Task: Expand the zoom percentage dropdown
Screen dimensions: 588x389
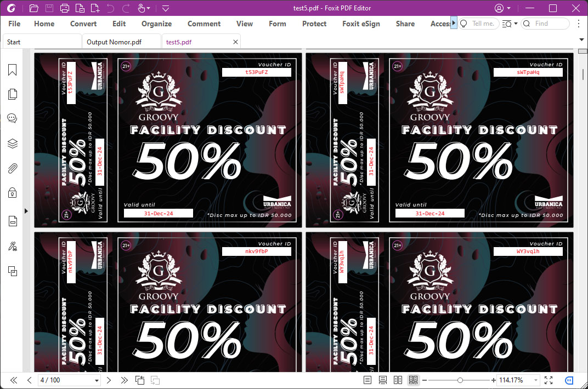Action: (535, 380)
